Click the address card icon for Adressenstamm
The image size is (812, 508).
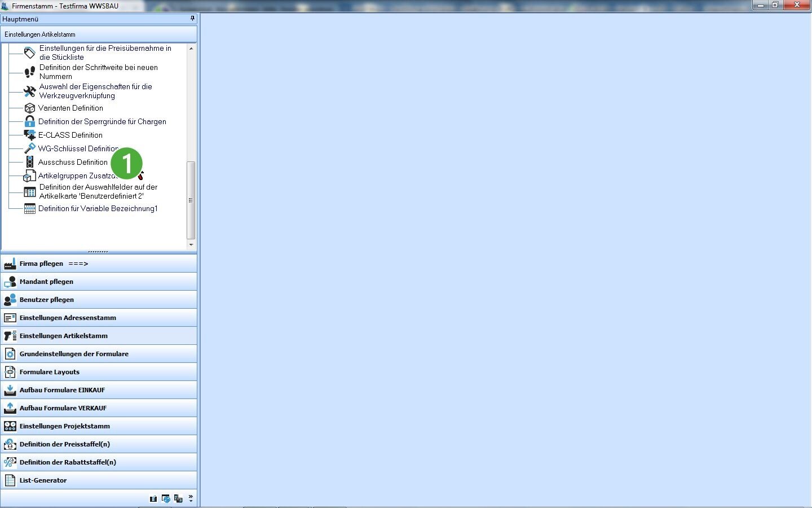pyautogui.click(x=10, y=318)
